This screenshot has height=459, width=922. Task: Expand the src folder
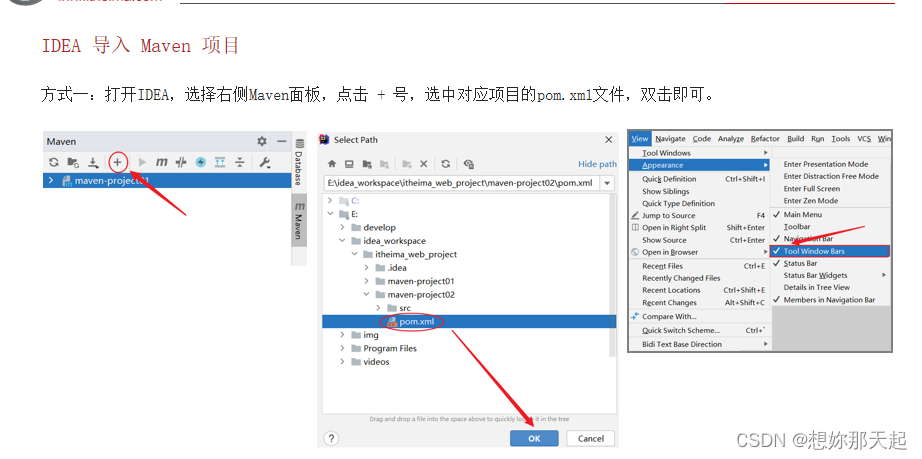click(x=378, y=309)
